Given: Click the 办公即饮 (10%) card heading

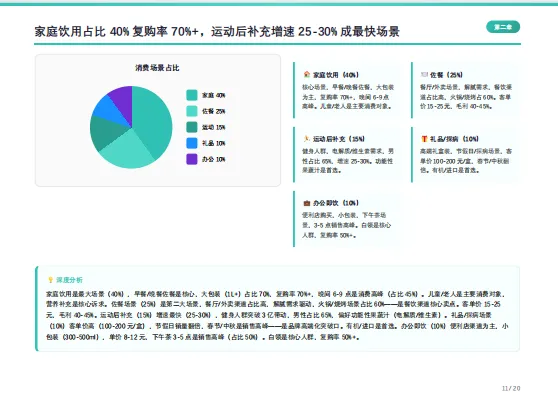Looking at the screenshot, I should point(336,203).
